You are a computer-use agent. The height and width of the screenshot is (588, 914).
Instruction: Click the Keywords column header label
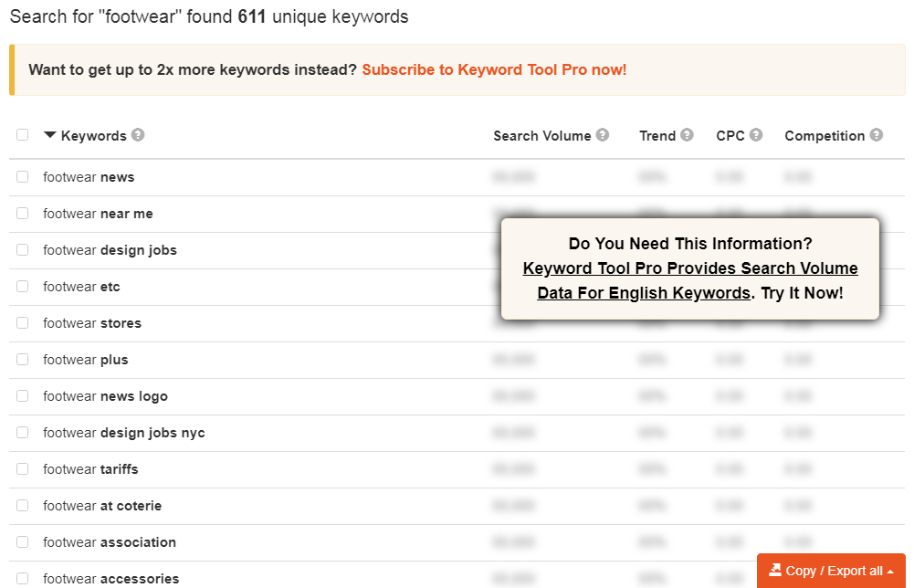click(x=93, y=136)
